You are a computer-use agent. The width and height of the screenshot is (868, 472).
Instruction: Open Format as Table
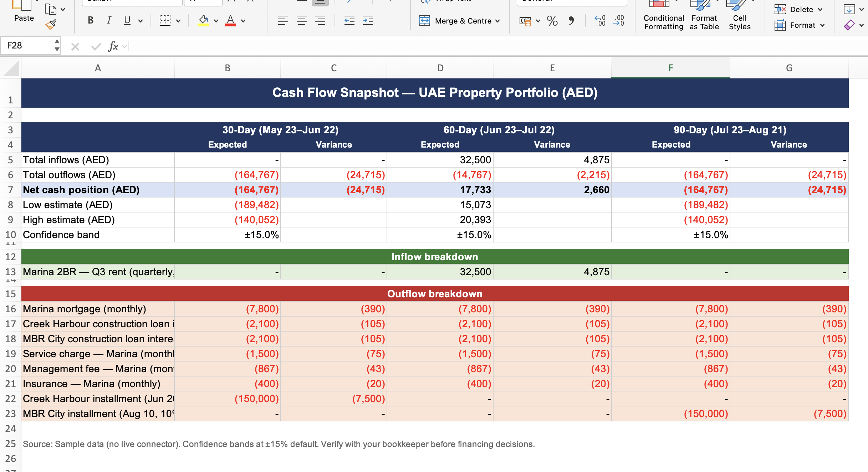coord(704,16)
